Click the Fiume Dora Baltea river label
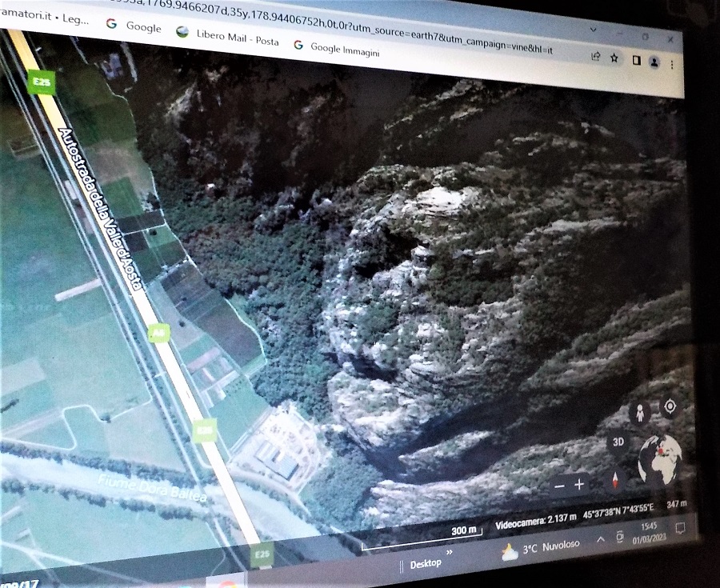 tap(152, 487)
